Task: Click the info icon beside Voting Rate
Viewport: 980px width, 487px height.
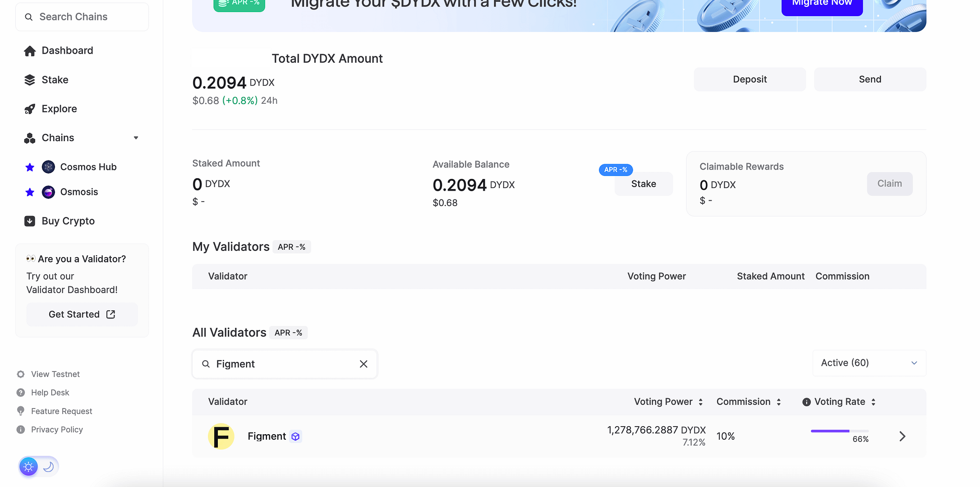Action: (x=806, y=401)
